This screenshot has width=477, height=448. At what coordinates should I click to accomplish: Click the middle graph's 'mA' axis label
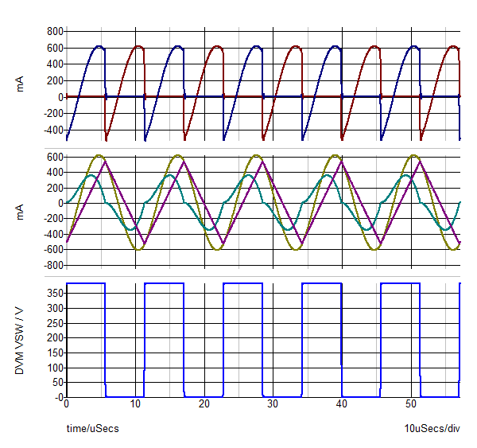pos(22,210)
